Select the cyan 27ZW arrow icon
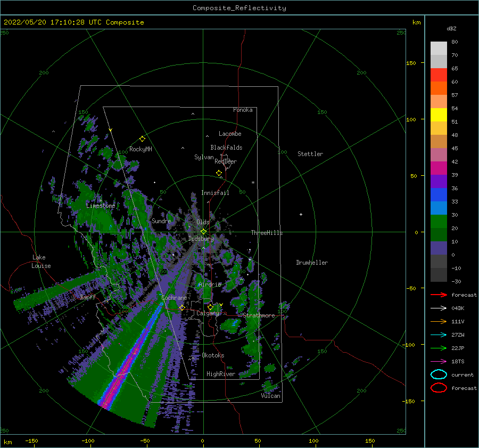This screenshot has height=448, width=479. pyautogui.click(x=439, y=335)
